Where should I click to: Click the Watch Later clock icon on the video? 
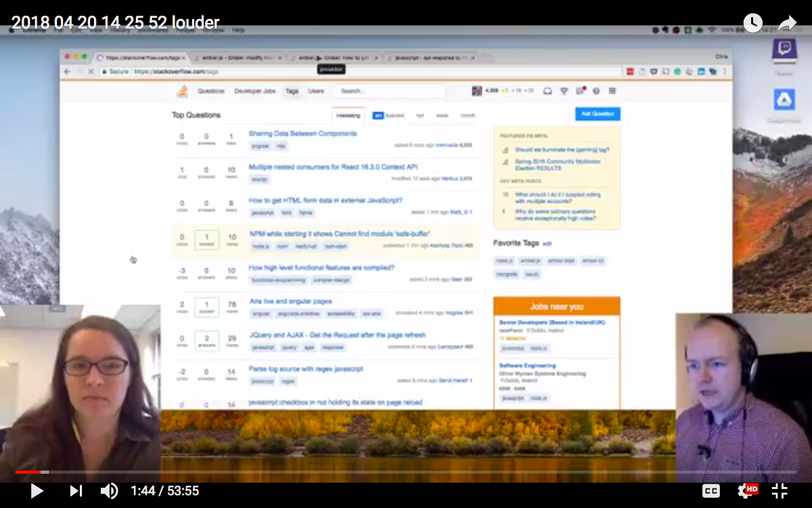[752, 22]
